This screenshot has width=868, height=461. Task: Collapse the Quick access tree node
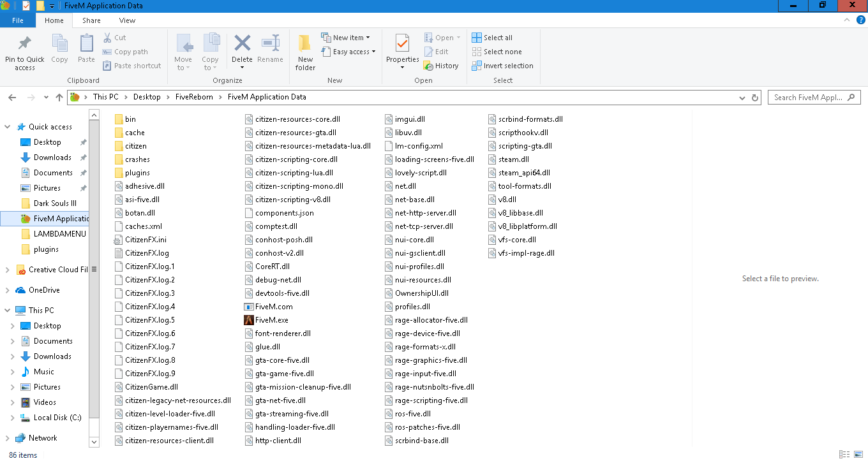[x=8, y=127]
